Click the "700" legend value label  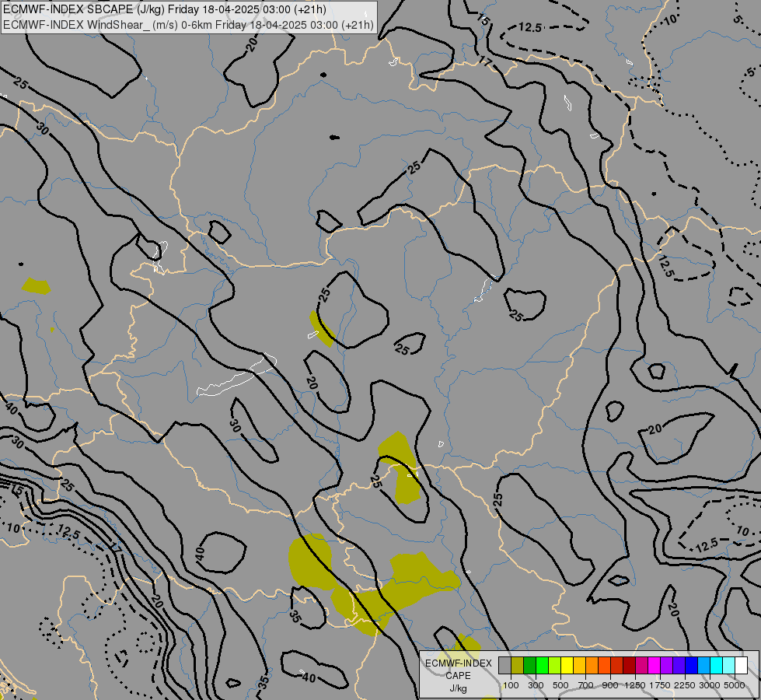pos(586,685)
